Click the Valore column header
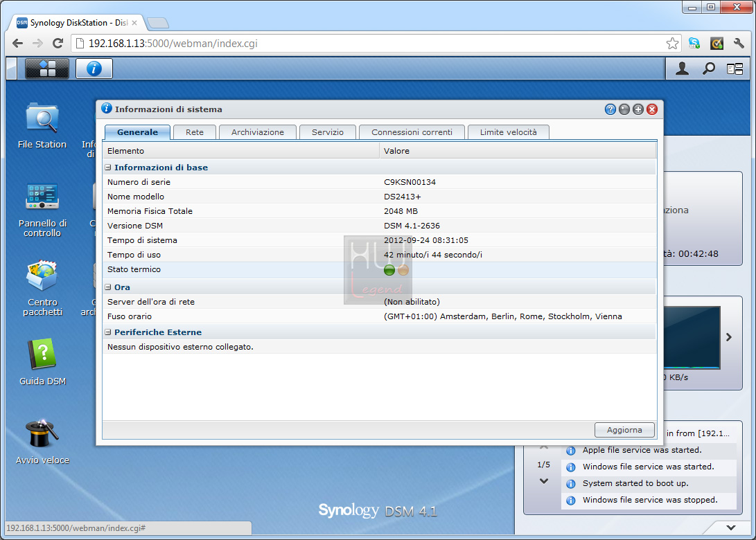This screenshot has width=756, height=540. pyautogui.click(x=518, y=151)
